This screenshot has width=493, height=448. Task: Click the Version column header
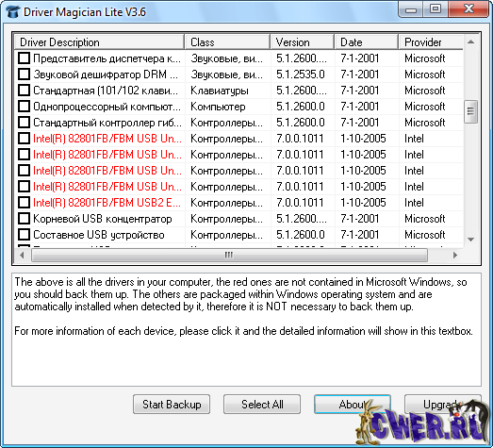pyautogui.click(x=303, y=42)
